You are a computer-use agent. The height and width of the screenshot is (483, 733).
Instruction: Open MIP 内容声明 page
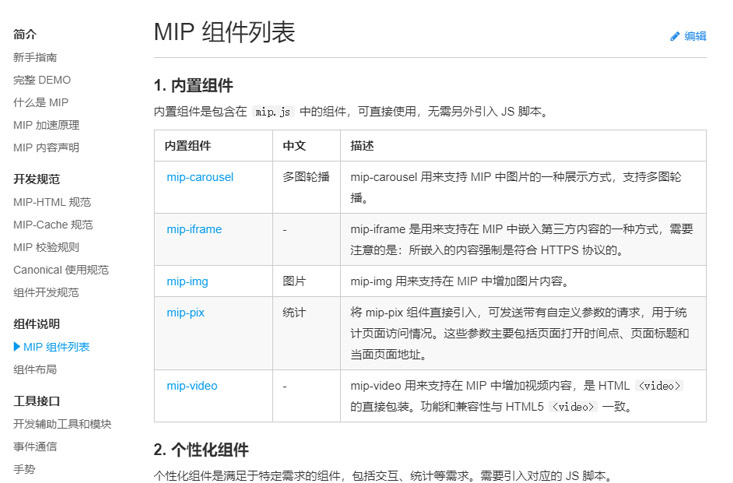point(46,147)
